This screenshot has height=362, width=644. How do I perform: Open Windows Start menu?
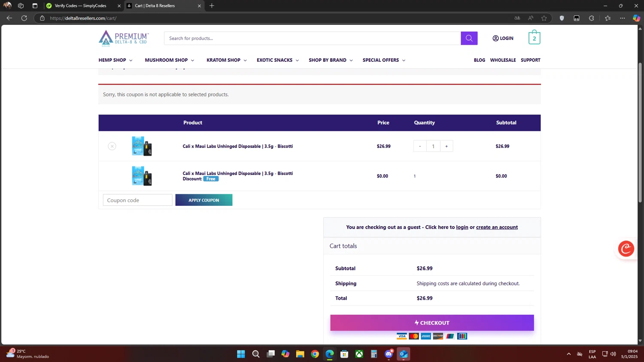tap(241, 354)
